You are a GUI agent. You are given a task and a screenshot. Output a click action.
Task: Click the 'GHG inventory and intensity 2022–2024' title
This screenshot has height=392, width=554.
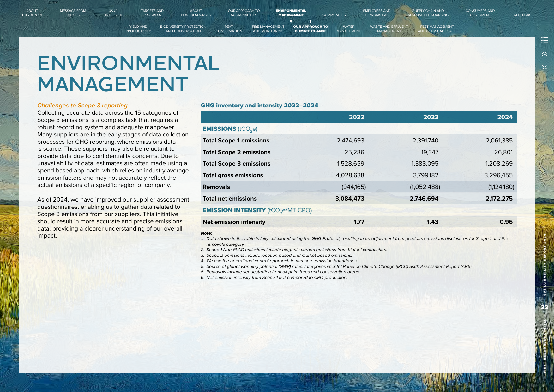(259, 106)
